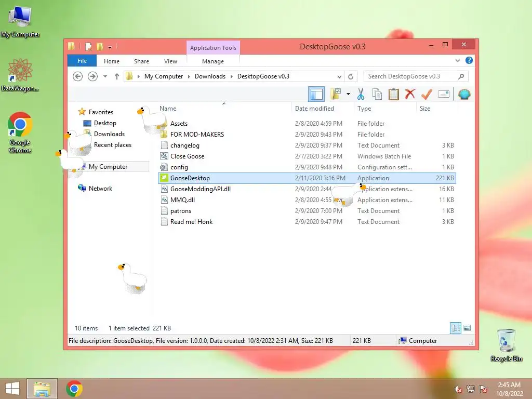
Task: Switch to the View ribbon tab
Action: pos(170,61)
